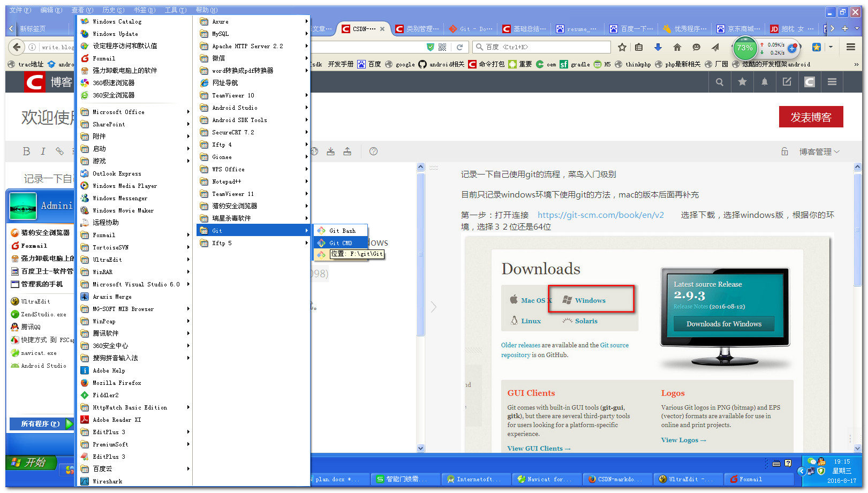
Task: Click the browser home icon
Action: click(x=677, y=47)
